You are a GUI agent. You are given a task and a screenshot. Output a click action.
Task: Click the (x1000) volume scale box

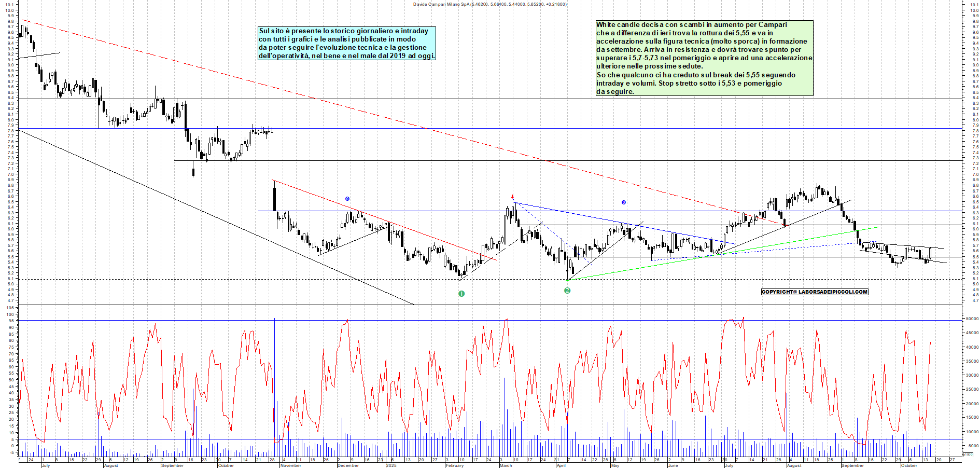(968, 454)
